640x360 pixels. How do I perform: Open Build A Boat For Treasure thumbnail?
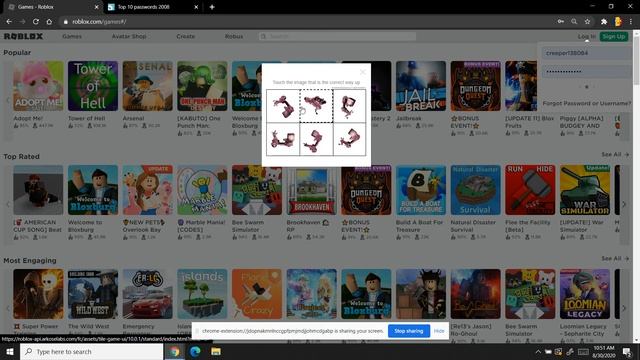[x=421, y=190]
